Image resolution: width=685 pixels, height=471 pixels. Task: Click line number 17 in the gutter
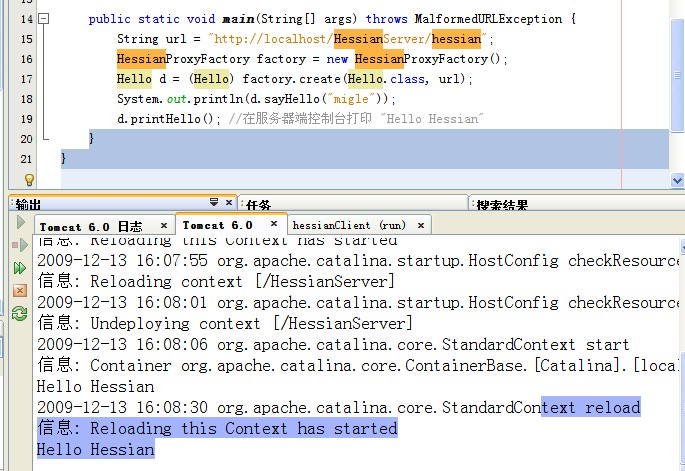coord(27,79)
